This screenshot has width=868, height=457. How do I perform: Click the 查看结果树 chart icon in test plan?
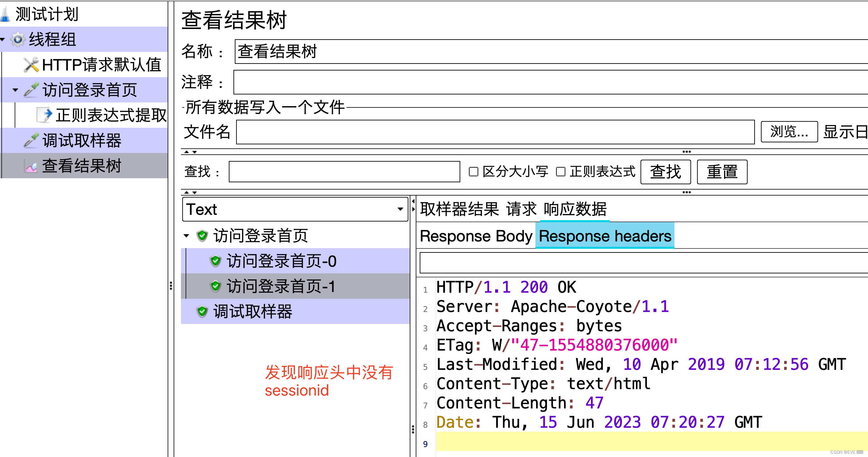31,166
